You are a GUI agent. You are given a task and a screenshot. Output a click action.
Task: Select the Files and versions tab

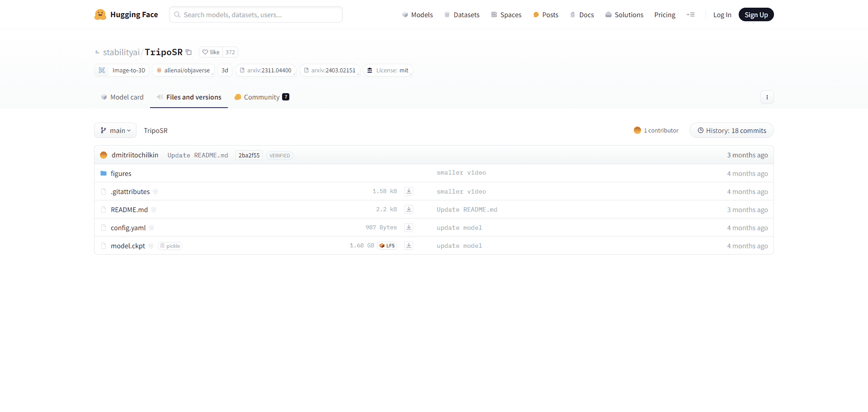pyautogui.click(x=189, y=97)
